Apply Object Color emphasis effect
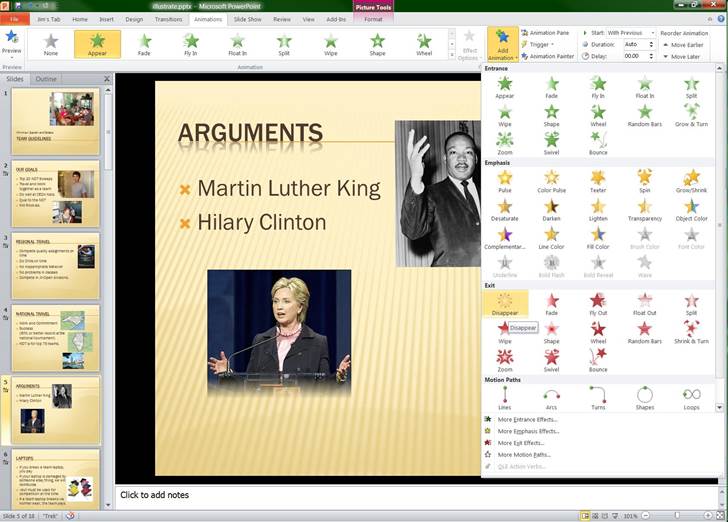Viewport: 728px width, 522px height. coord(691,210)
